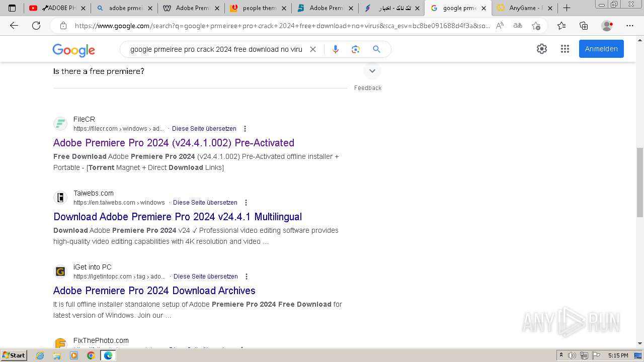The image size is (644, 362).
Task: Go back to previous page
Action: 14,26
